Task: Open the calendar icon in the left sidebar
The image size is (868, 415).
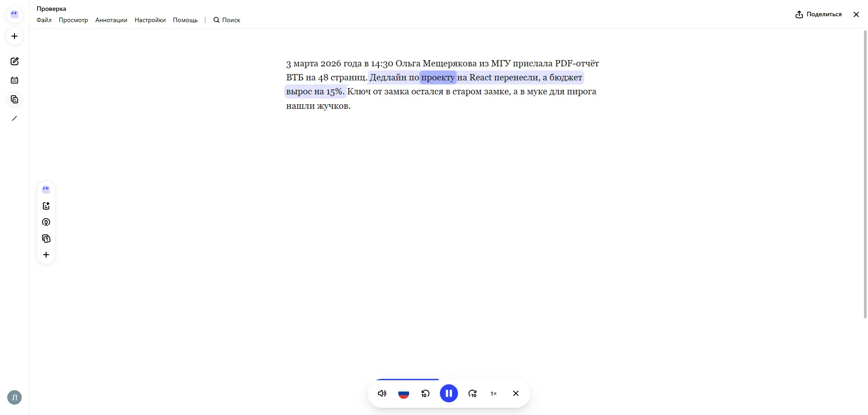Action: [x=14, y=80]
